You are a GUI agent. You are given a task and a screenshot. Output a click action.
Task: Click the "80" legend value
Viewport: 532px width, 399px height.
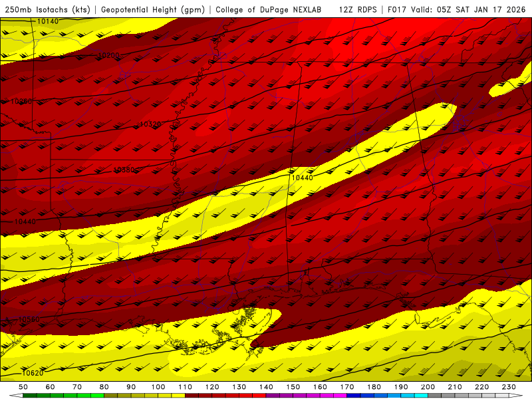click(104, 387)
